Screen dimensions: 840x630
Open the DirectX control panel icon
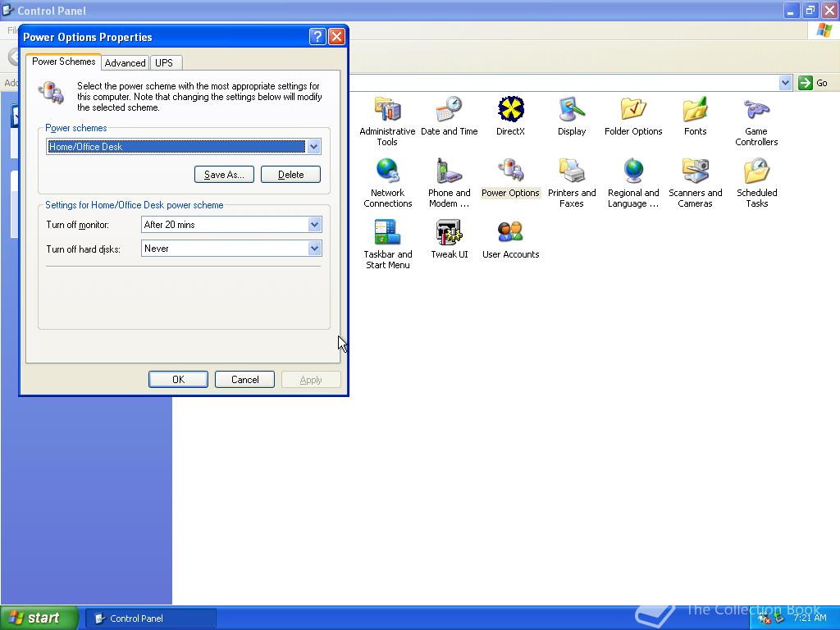pos(510,116)
